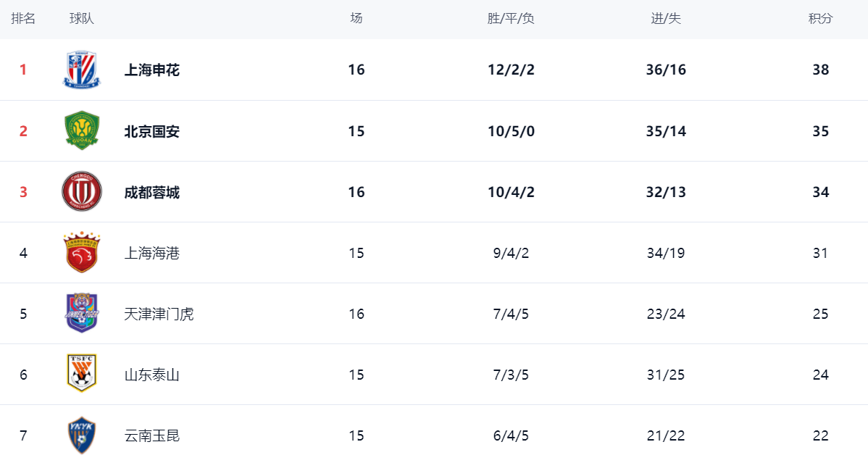Open the 北京国安 team name link
Image resolution: width=868 pixels, height=463 pixels.
[152, 131]
